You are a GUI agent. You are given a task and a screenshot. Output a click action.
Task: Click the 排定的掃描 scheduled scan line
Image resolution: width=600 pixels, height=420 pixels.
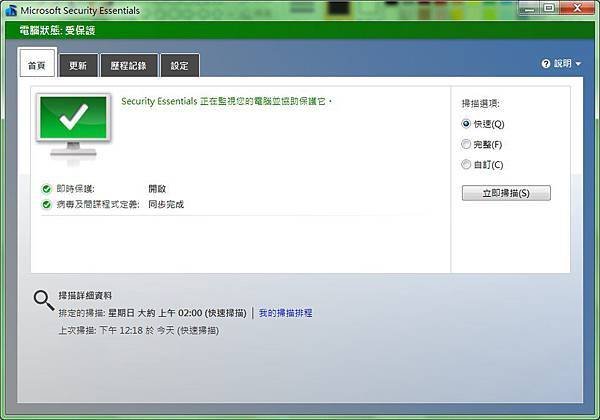(153, 313)
